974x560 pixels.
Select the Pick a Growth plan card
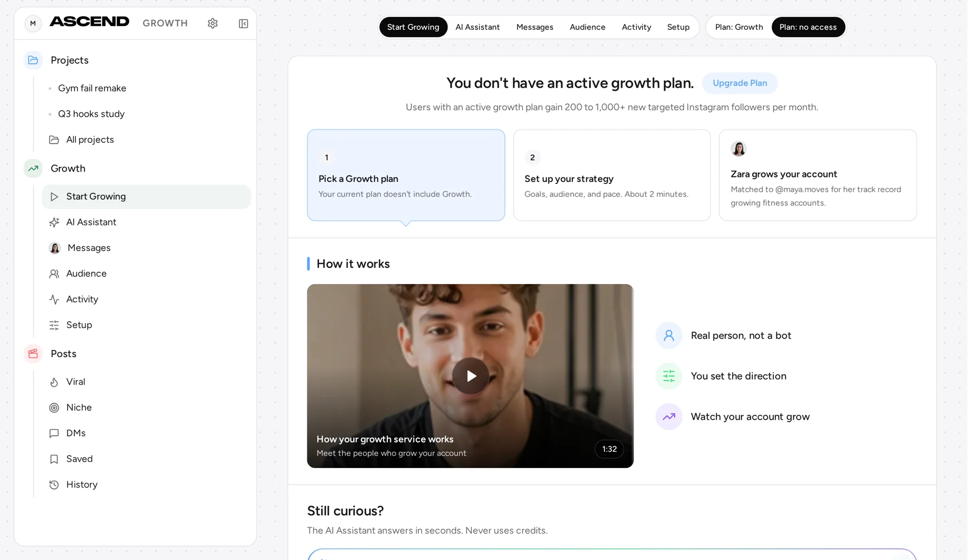click(406, 175)
